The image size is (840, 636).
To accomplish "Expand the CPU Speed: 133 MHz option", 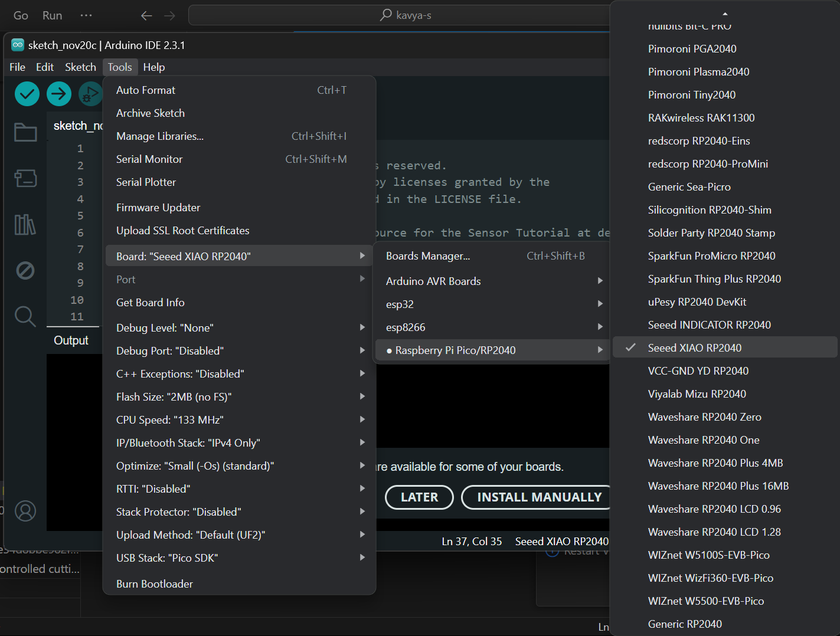I will (x=239, y=420).
